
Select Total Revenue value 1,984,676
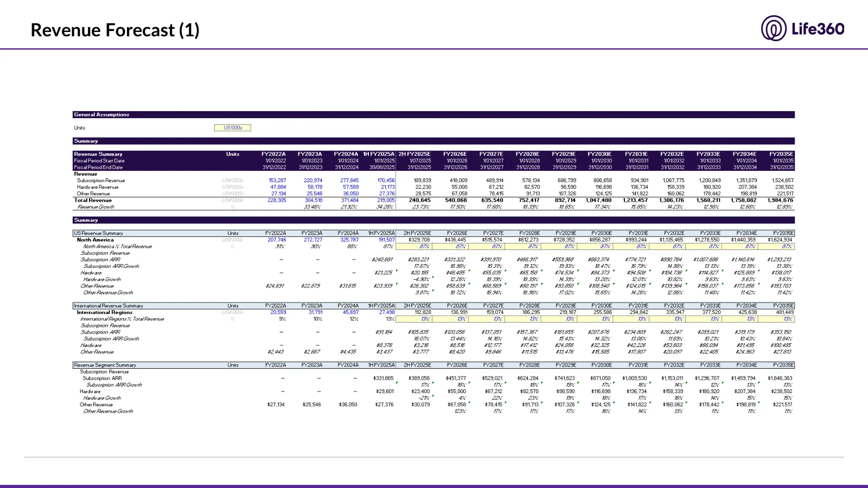coord(780,200)
